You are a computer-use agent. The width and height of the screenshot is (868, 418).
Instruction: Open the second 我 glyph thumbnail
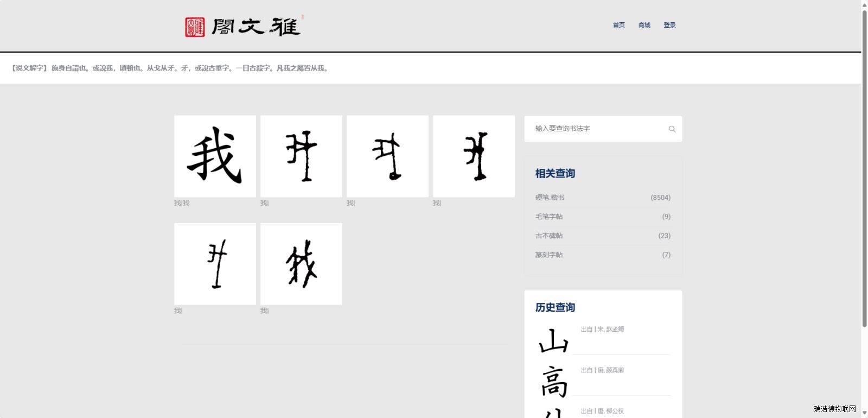[x=301, y=156]
